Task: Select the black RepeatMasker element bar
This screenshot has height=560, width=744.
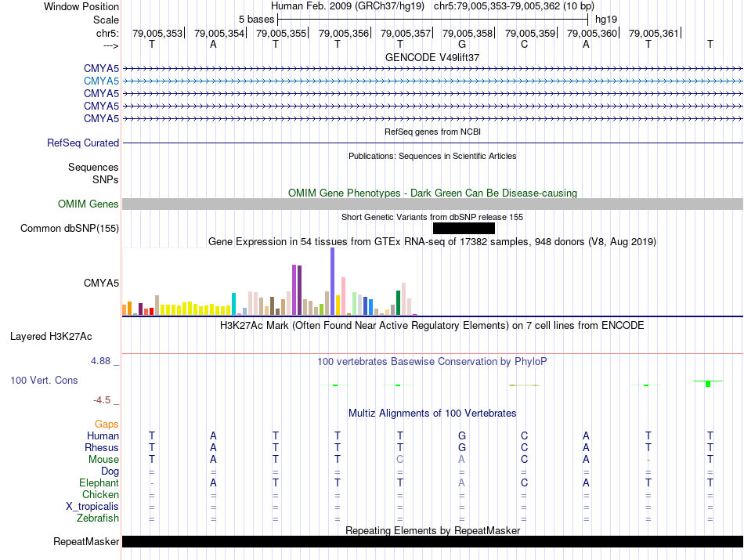Action: pos(432,541)
